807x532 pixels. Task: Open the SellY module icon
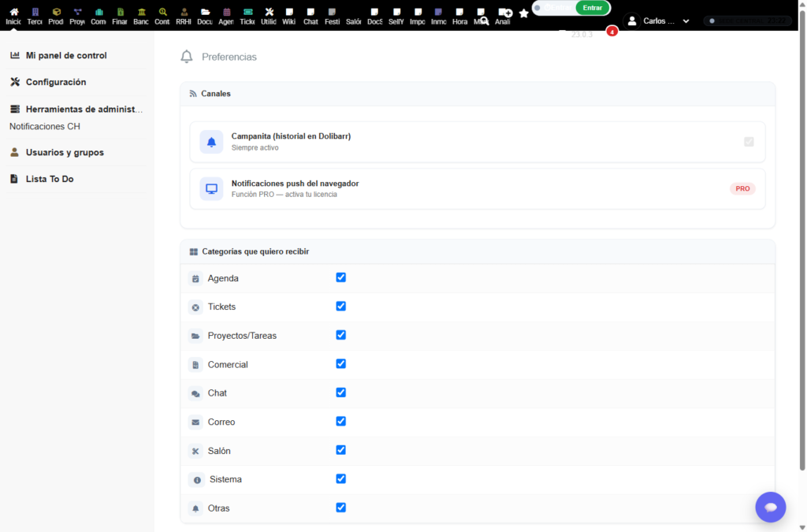point(396,12)
